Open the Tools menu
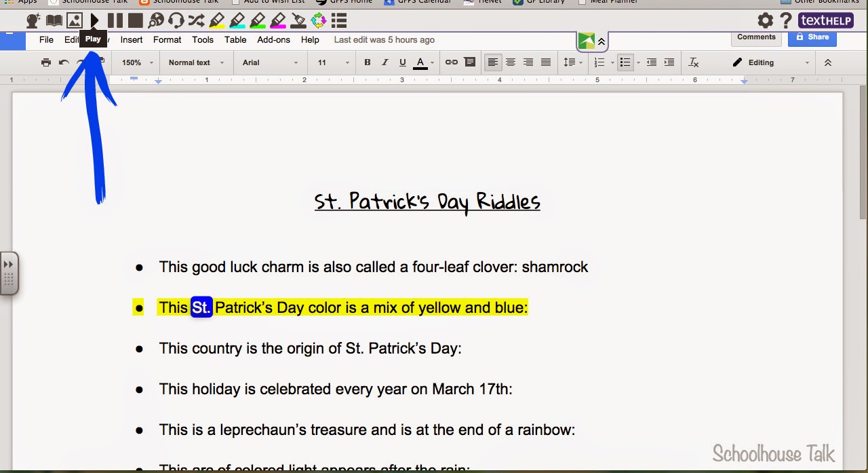This screenshot has height=473, width=868. click(203, 40)
